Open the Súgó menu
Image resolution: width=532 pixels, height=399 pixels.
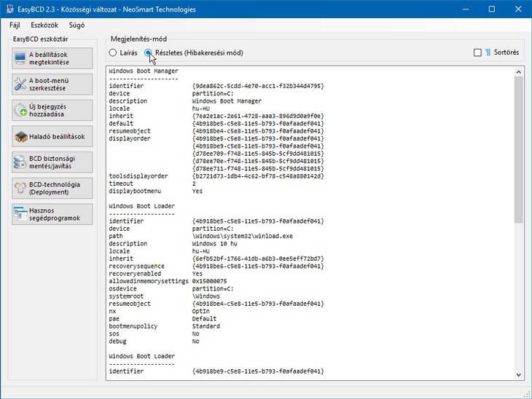(x=77, y=25)
